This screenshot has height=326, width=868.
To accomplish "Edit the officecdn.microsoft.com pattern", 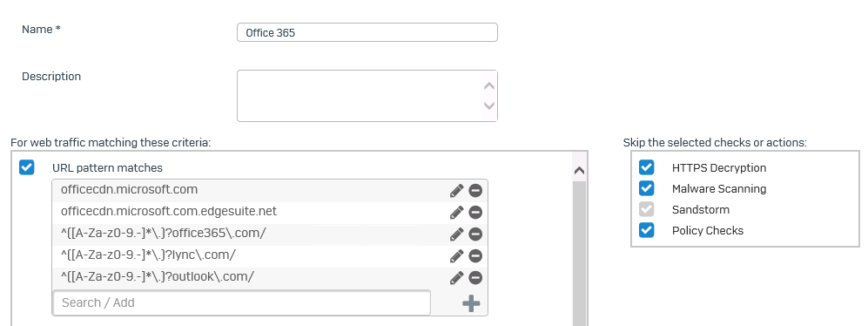I will pos(456,191).
